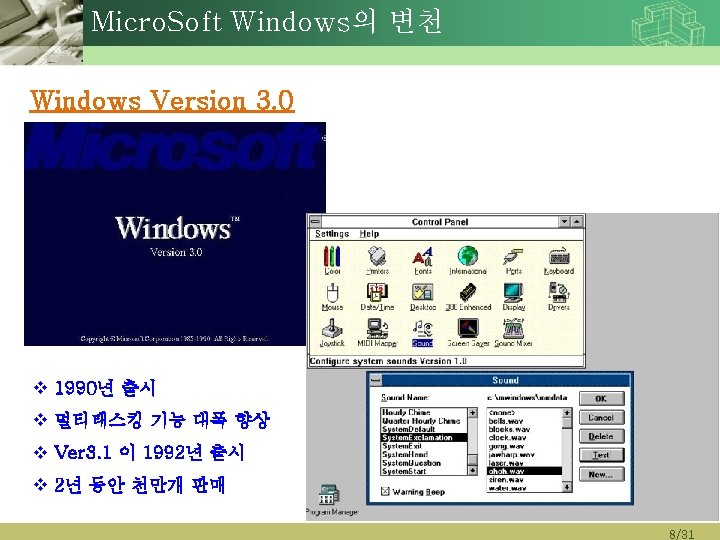Open the Date/Time icon
Screen dimensions: 720x540
pos(377,297)
